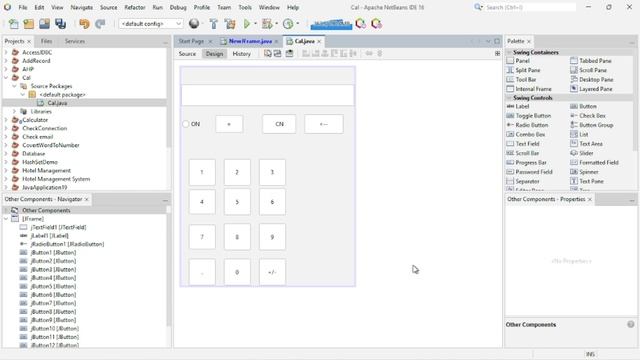Click the Selection Mode icon in designer toolbar
Image resolution: width=640 pixels, height=360 pixels.
(267, 54)
